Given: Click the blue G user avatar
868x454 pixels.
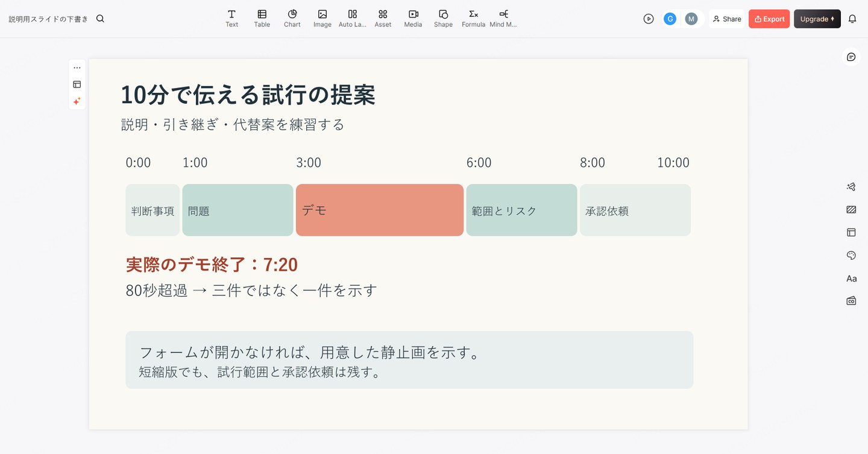Looking at the screenshot, I should [670, 19].
